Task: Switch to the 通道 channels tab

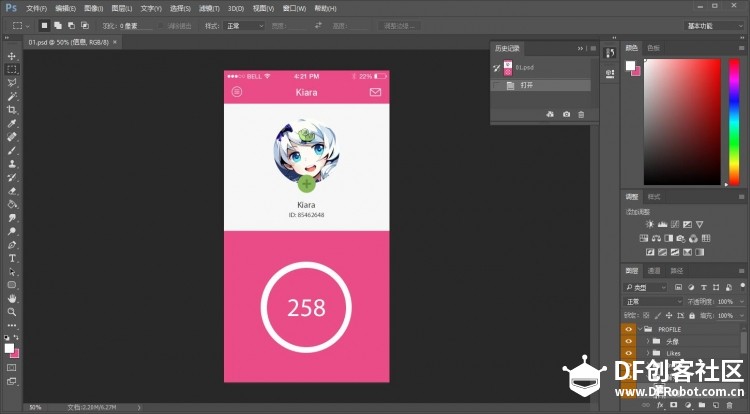Action: point(654,271)
